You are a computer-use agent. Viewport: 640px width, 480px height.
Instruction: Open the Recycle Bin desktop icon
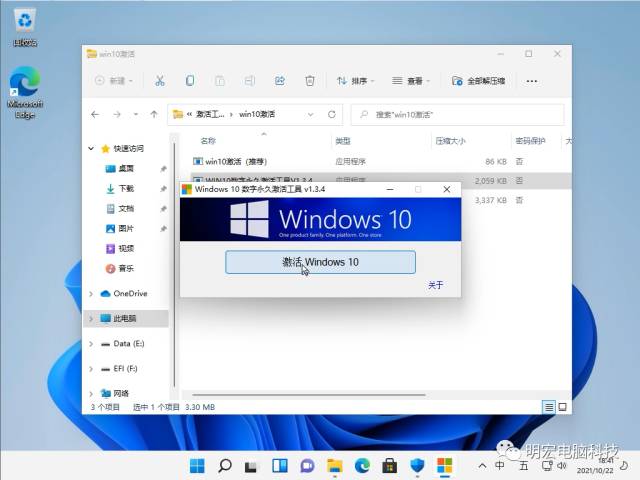25,27
